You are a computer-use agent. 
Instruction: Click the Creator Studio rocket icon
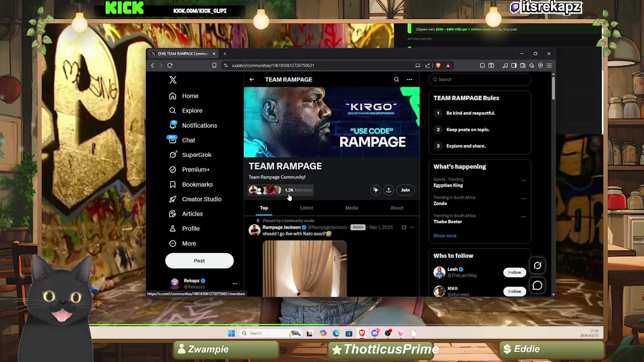tap(173, 199)
